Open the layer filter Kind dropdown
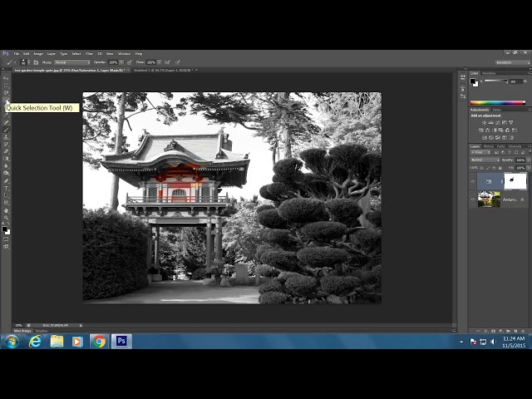Screen dimensions: 532x399 [480, 153]
